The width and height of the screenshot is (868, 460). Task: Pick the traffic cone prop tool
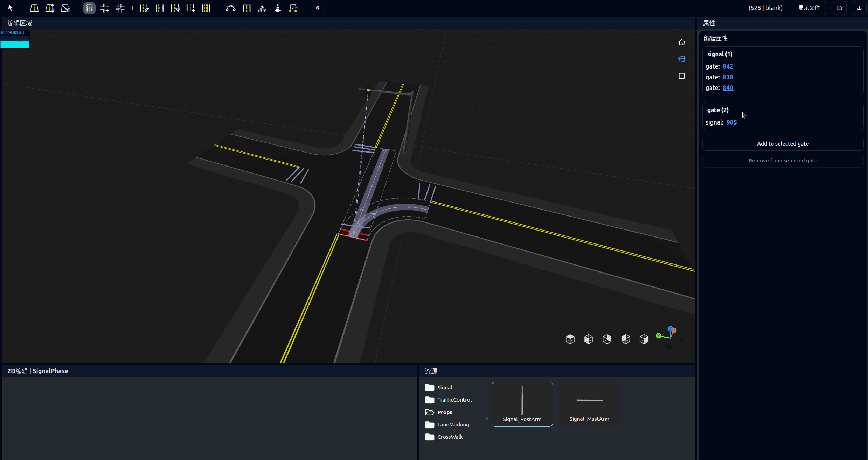(x=278, y=8)
